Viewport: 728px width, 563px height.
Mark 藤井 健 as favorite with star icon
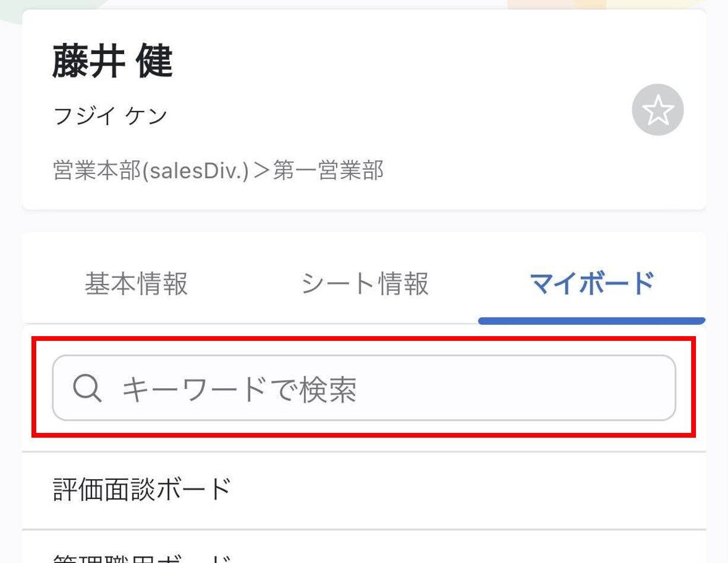click(x=657, y=110)
